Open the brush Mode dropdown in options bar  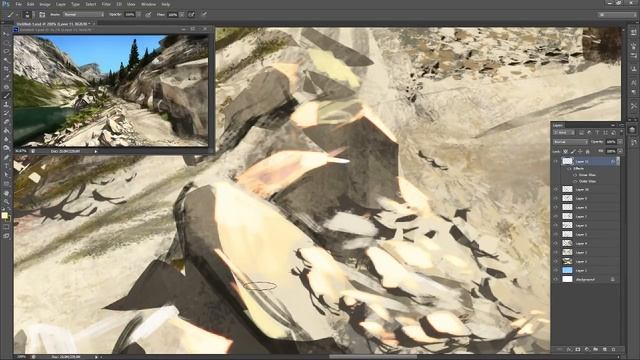click(x=83, y=14)
